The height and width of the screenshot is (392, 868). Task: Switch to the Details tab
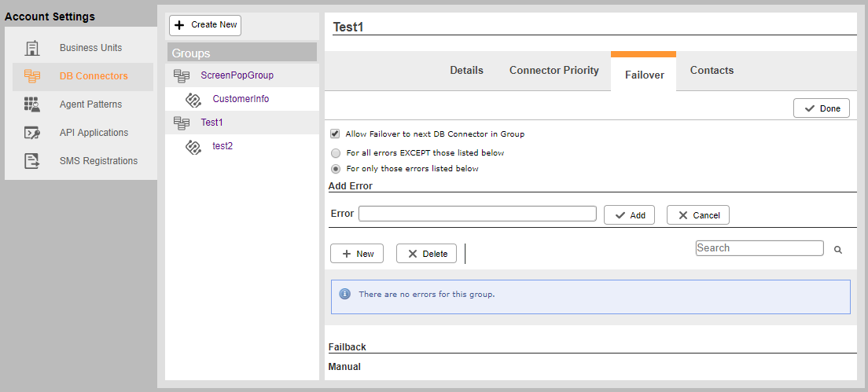click(467, 71)
